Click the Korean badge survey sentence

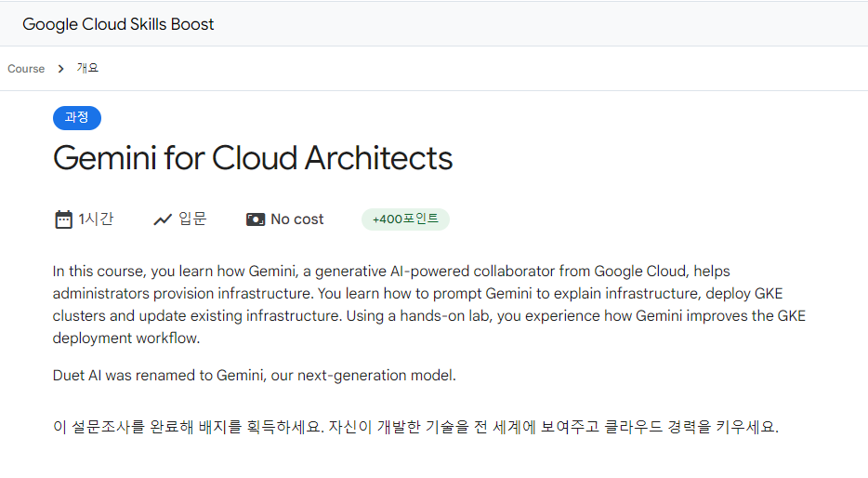click(415, 427)
